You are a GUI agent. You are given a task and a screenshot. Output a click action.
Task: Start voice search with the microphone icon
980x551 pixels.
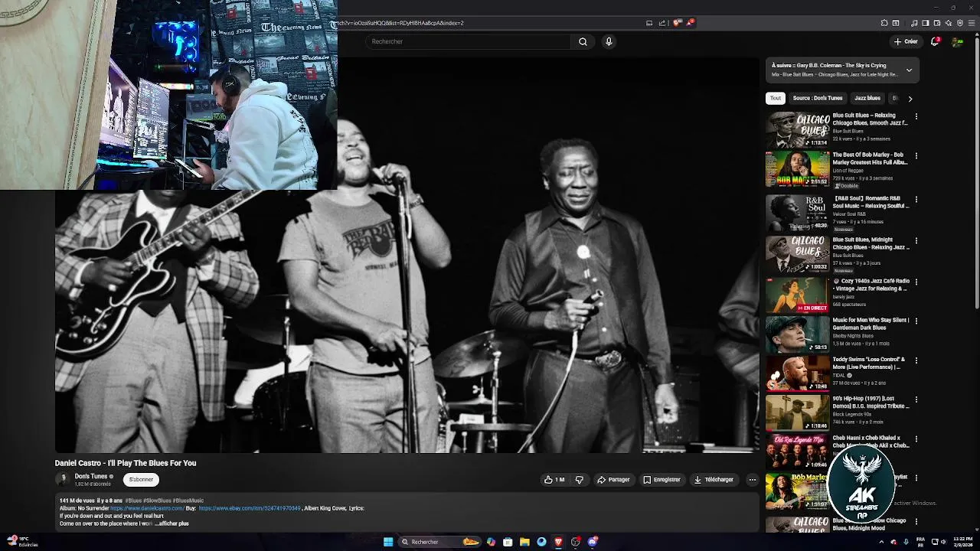(609, 41)
